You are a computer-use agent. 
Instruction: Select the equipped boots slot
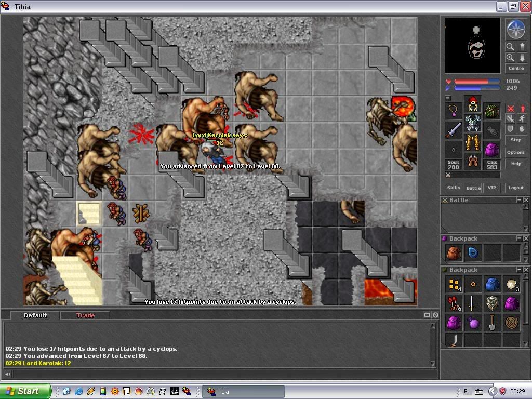click(473, 161)
